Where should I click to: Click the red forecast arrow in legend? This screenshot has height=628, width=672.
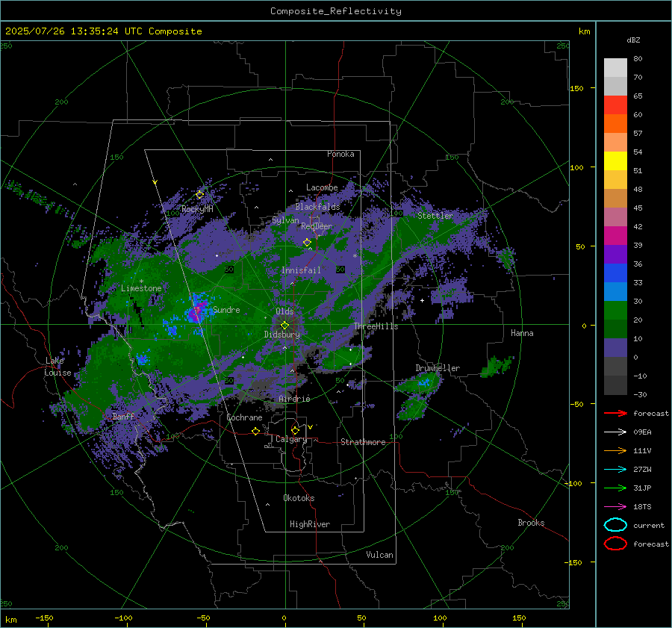point(615,413)
